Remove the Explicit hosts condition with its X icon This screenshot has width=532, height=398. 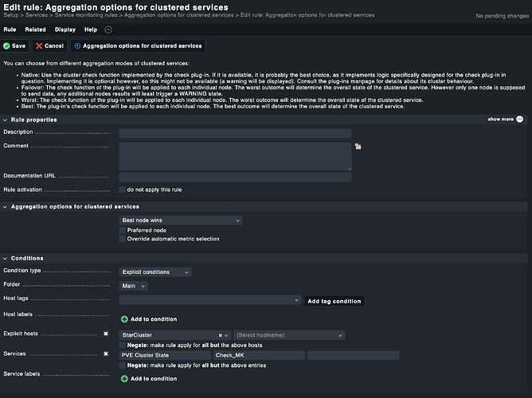[106, 334]
